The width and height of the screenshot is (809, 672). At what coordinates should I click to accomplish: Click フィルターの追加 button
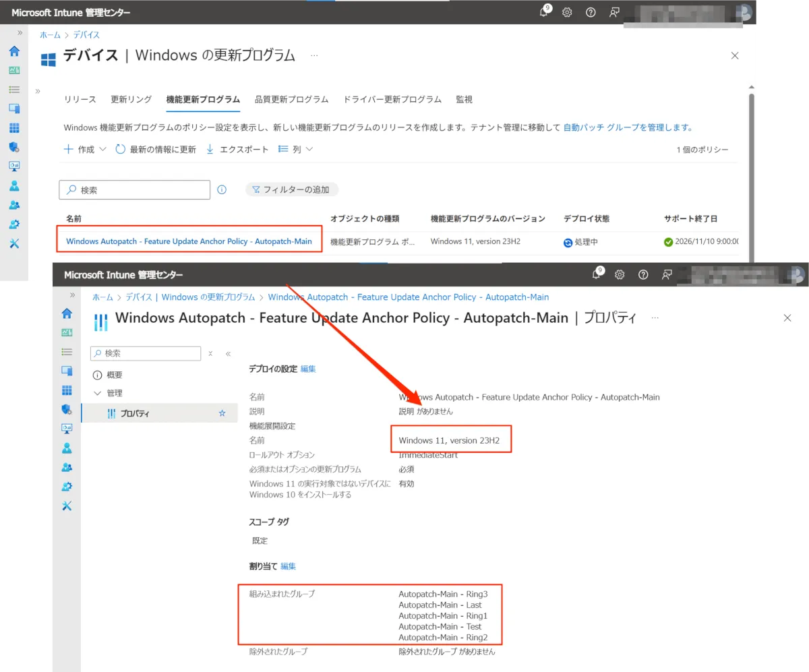pos(291,190)
